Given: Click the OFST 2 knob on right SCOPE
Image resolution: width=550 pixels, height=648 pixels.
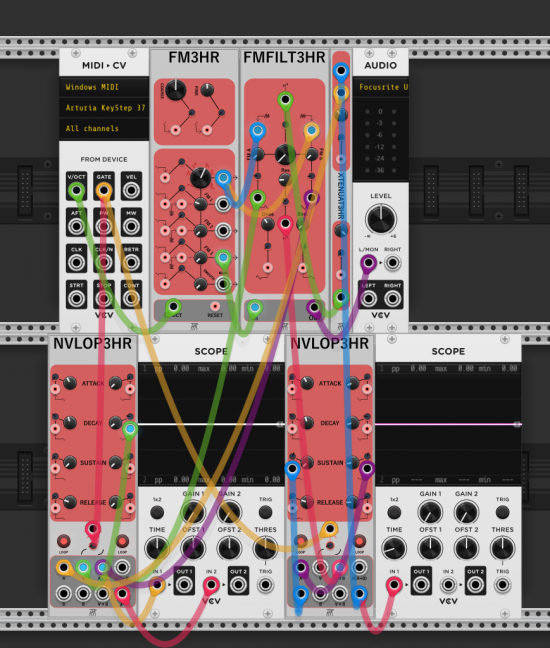Looking at the screenshot, I should tap(466, 548).
